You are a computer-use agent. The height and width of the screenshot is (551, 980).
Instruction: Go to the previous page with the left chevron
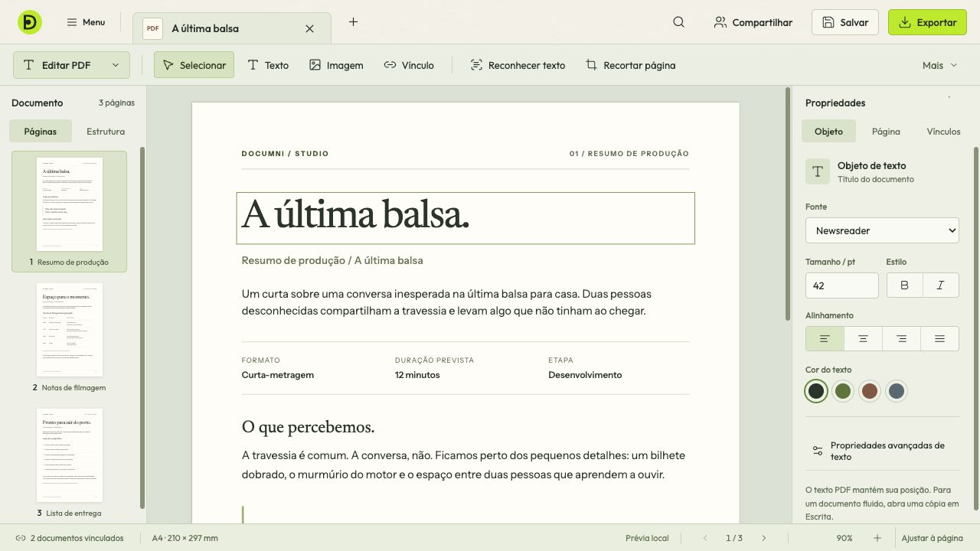(x=705, y=538)
